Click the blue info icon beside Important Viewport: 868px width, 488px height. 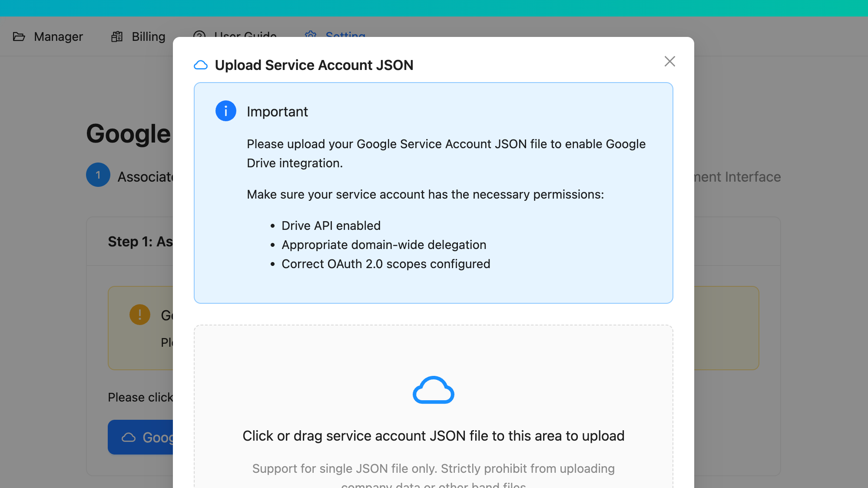(225, 111)
